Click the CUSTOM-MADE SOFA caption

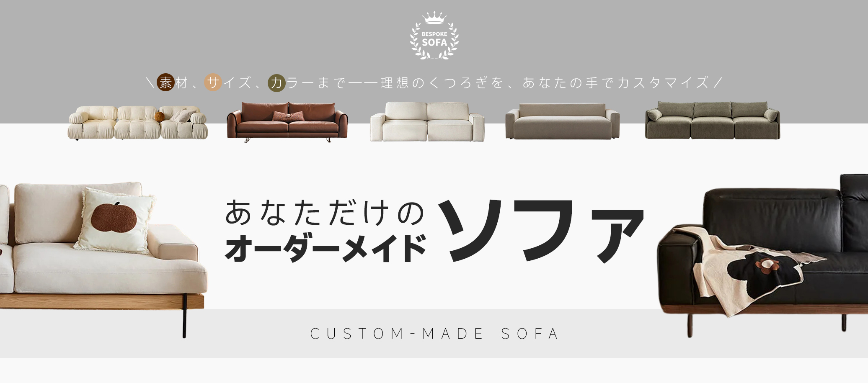click(x=434, y=334)
